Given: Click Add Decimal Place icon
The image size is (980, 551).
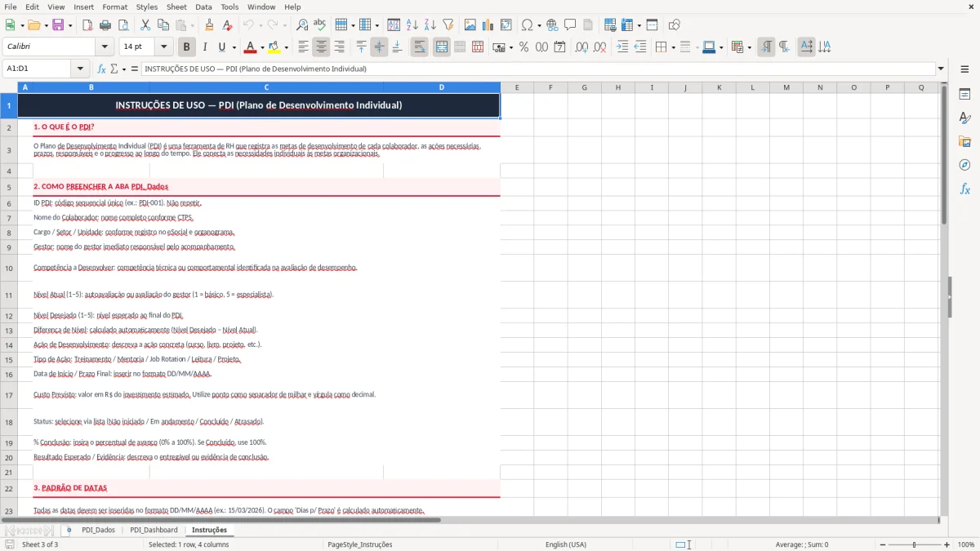Looking at the screenshot, I should pyautogui.click(x=581, y=47).
